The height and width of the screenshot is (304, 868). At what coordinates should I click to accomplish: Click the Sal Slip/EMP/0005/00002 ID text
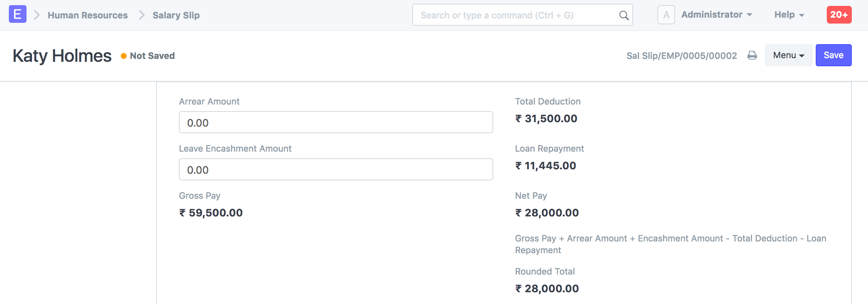[x=681, y=56]
